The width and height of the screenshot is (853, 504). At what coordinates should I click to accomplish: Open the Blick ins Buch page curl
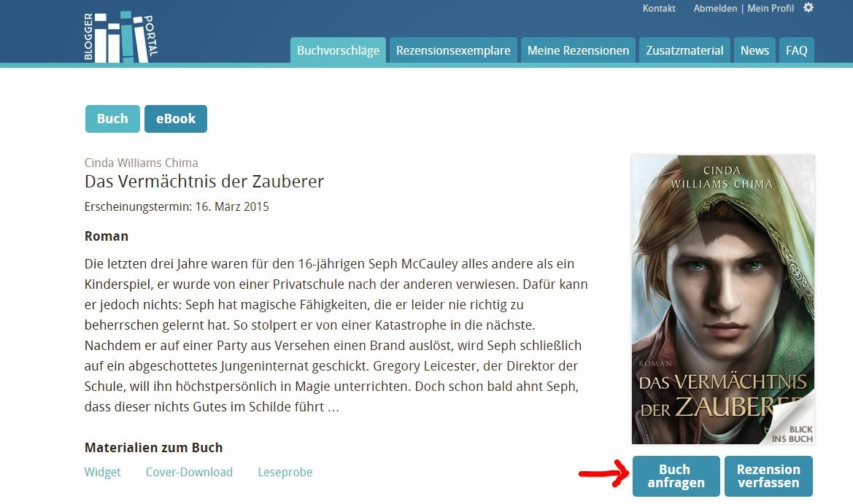click(792, 424)
